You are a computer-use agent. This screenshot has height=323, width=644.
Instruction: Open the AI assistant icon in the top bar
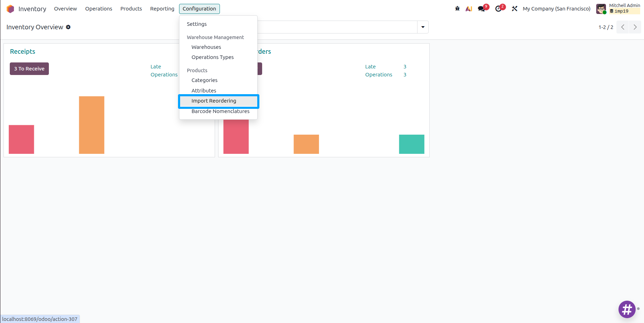(469, 9)
